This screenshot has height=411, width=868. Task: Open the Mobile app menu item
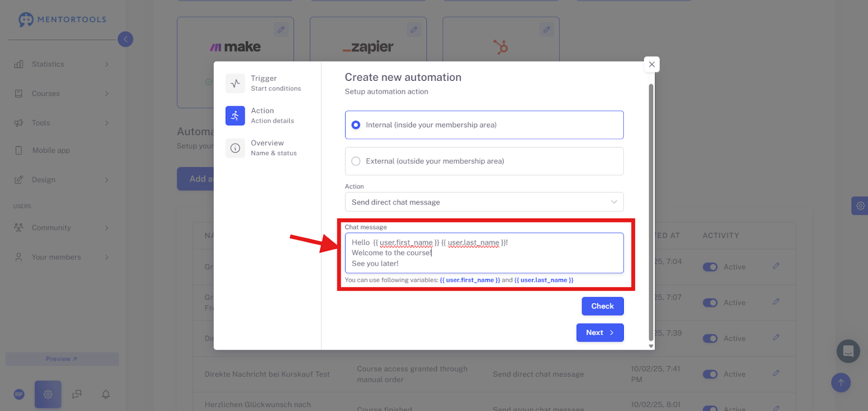click(x=51, y=150)
